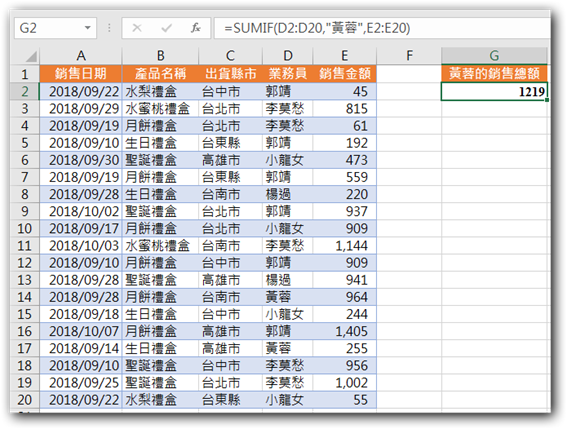Image resolution: width=567 pixels, height=429 pixels.
Task: Select row 2 header
Action: pos(25,92)
